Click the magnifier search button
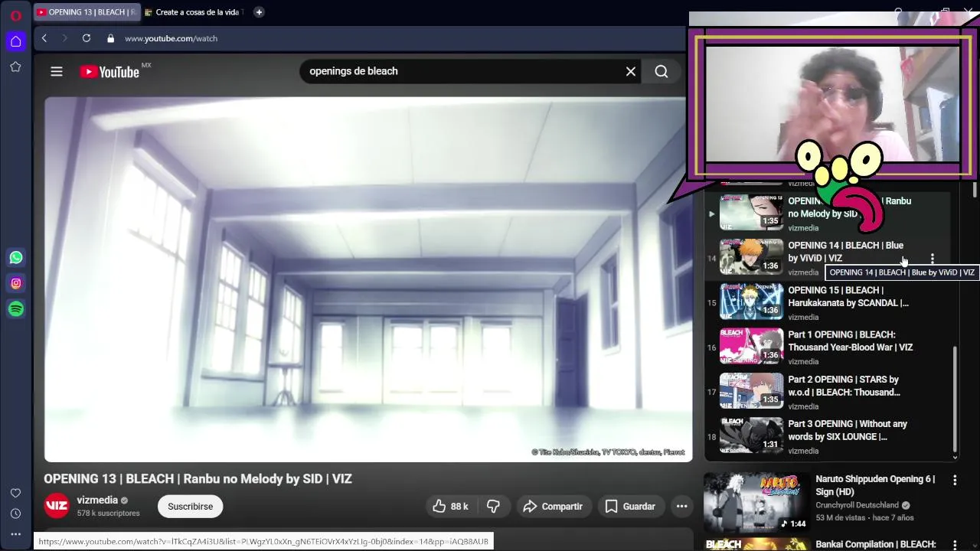The image size is (980, 551). [x=661, y=71]
